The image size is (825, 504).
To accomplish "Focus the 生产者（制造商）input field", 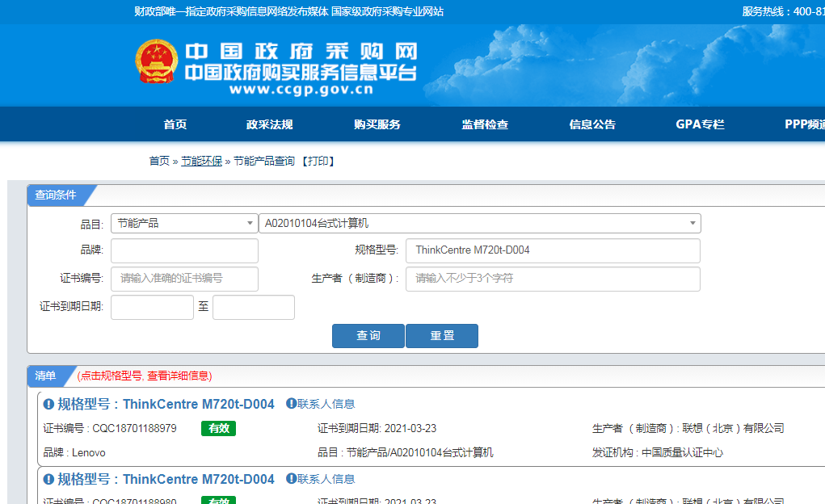I will point(553,279).
